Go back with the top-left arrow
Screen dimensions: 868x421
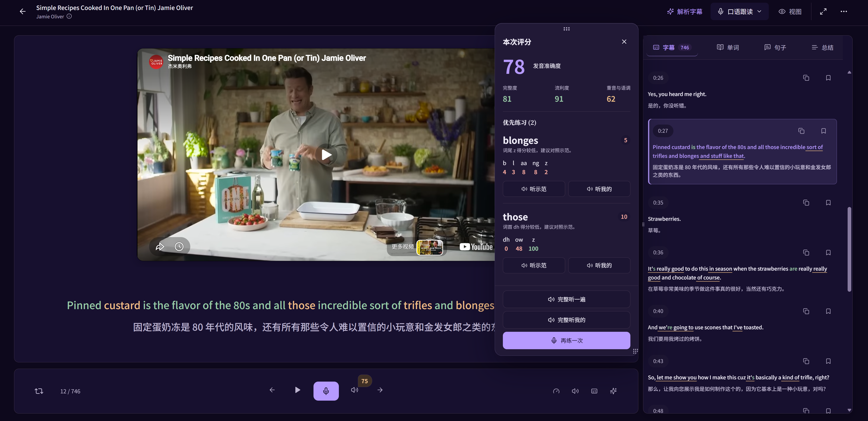point(23,12)
